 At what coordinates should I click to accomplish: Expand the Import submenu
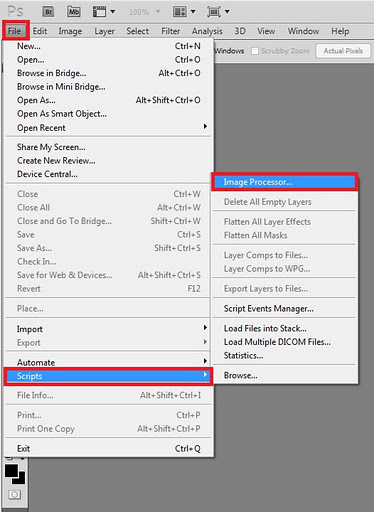tap(108, 329)
